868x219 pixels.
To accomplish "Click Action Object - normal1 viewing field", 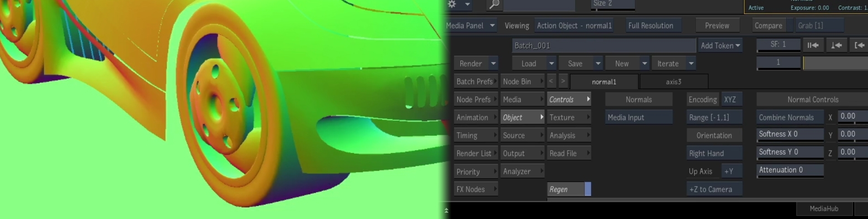I will (x=574, y=26).
